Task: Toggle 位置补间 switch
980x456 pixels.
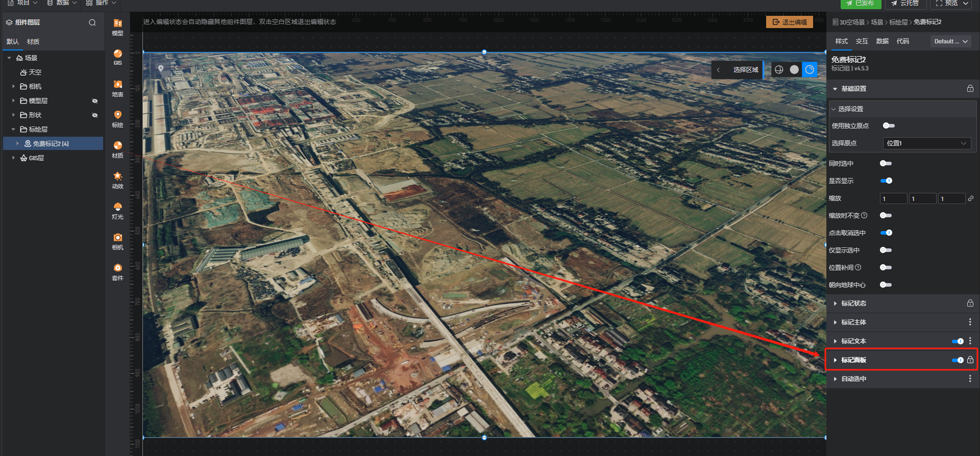Action: (x=886, y=267)
